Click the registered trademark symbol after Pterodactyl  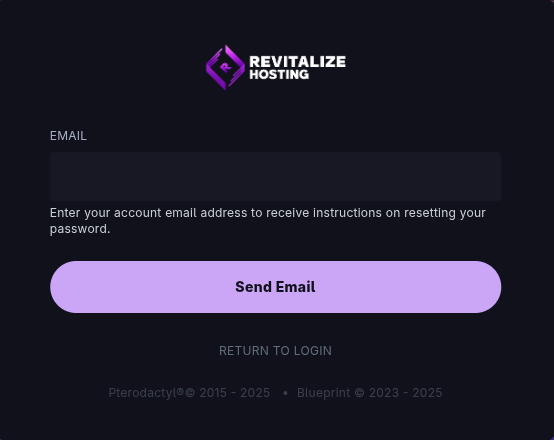click(180, 391)
